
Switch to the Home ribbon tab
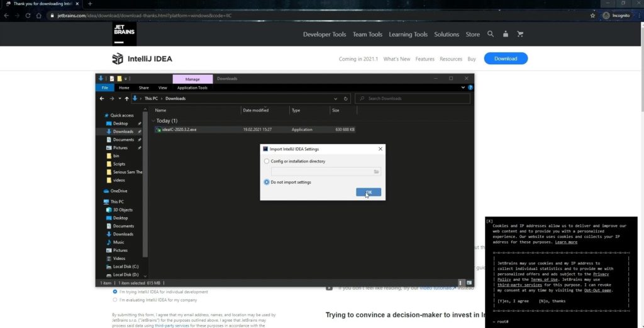click(124, 88)
